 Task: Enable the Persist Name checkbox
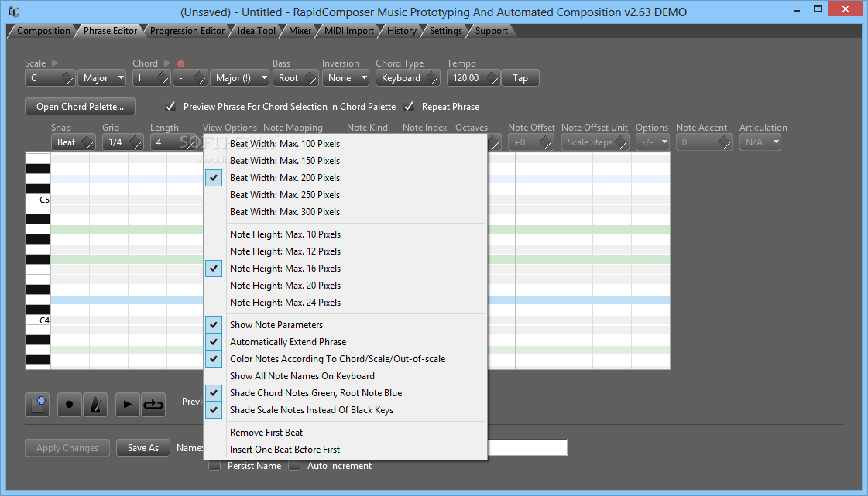pyautogui.click(x=214, y=466)
